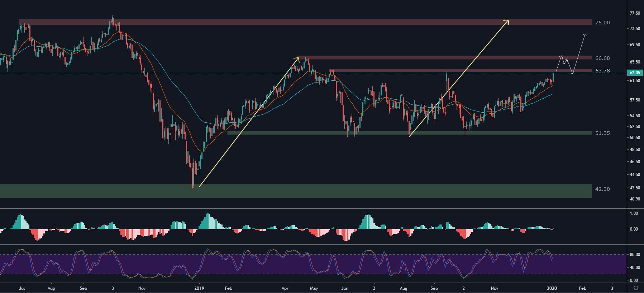This screenshot has width=644, height=293.
Task: Select the 42.30 support level label
Action: pos(602,189)
